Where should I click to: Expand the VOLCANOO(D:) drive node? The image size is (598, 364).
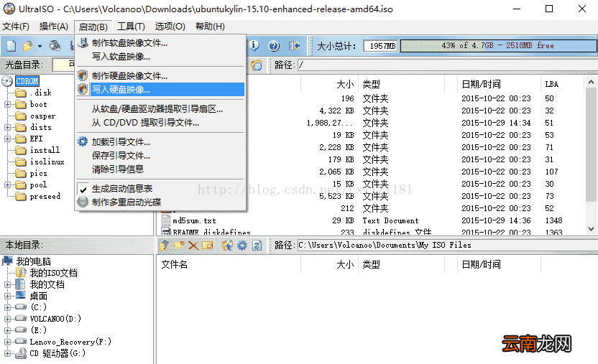7,319
